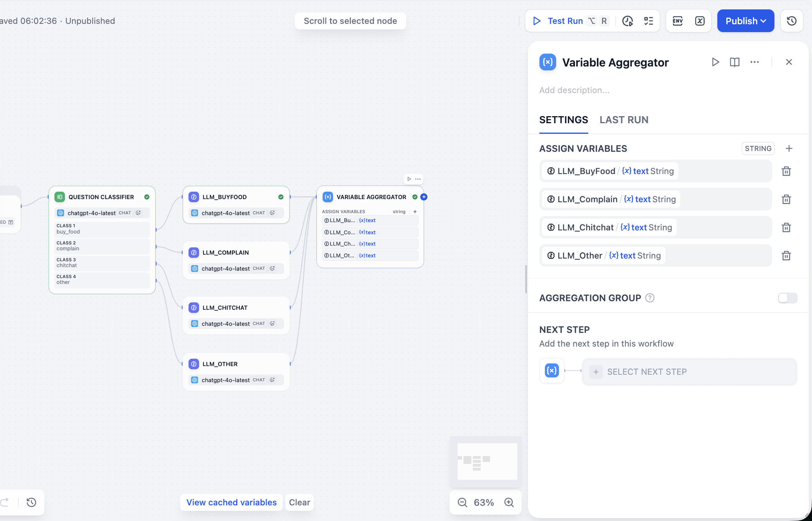Run this step play icon in panel

tap(715, 62)
